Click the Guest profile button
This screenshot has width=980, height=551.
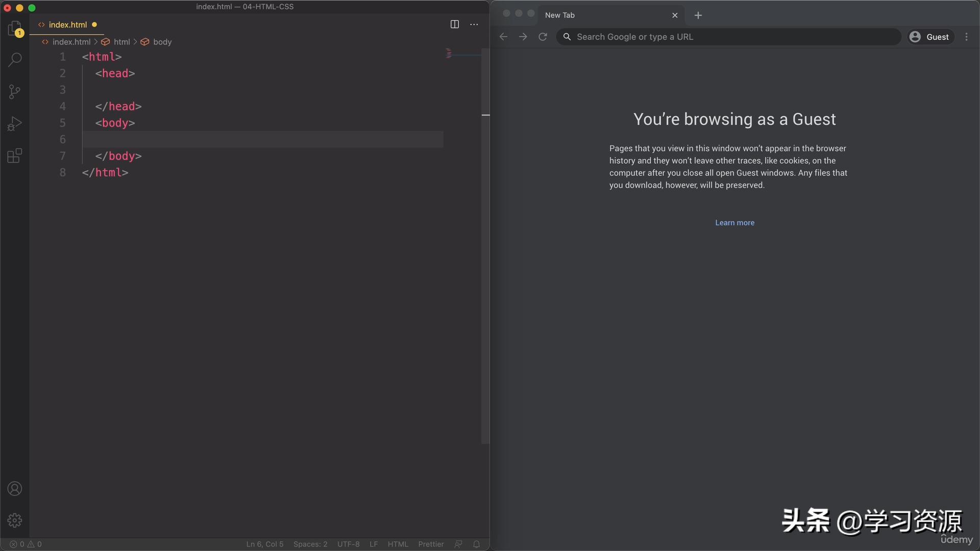point(930,37)
